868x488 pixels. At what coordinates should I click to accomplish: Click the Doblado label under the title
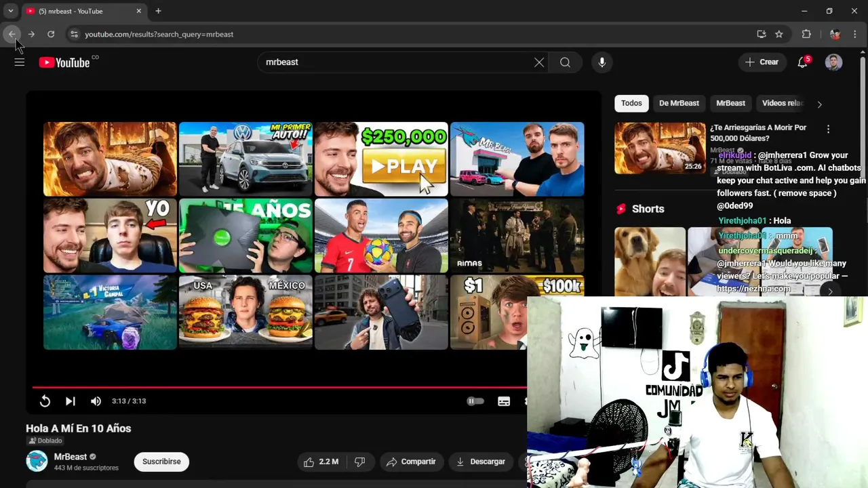point(45,441)
